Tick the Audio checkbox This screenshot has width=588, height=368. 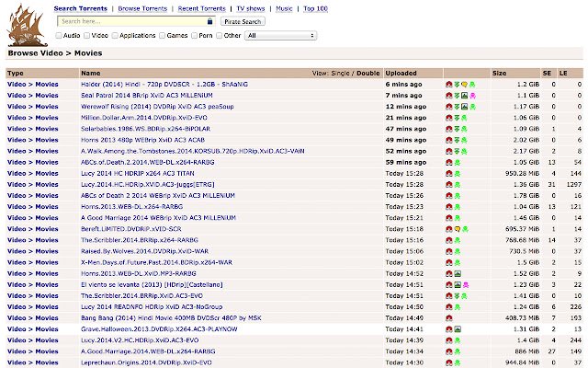click(x=59, y=35)
